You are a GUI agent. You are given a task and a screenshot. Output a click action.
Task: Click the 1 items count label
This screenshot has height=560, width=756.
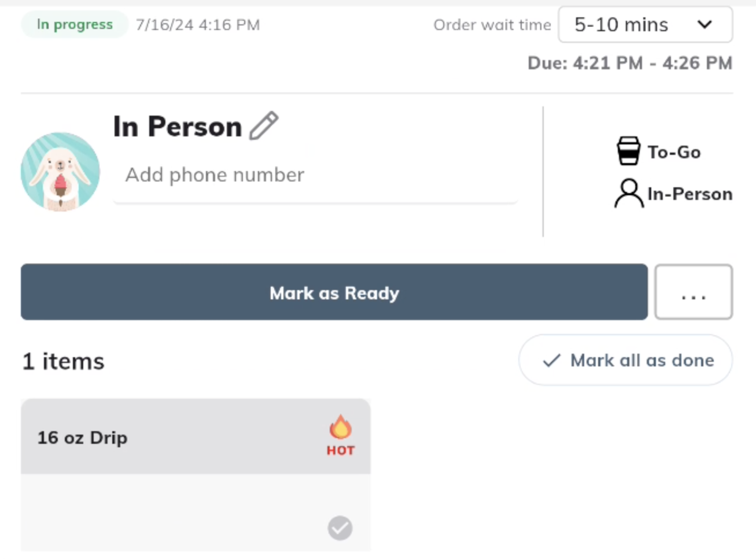64,361
